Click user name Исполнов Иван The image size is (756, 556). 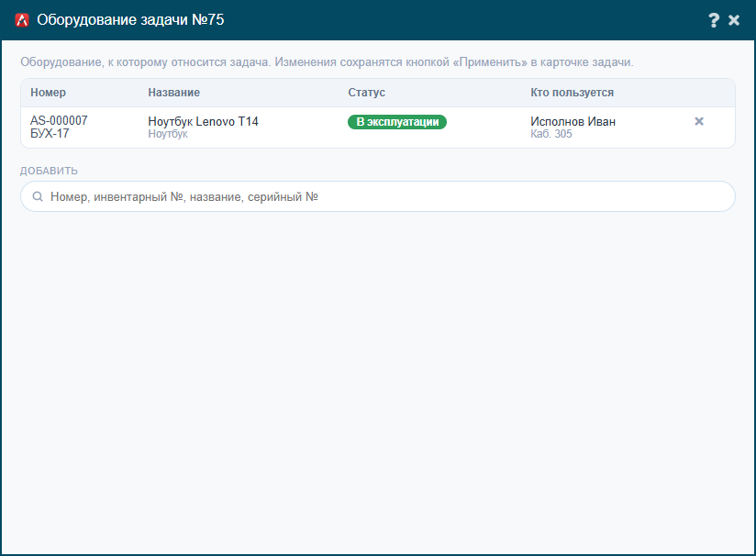point(573,121)
